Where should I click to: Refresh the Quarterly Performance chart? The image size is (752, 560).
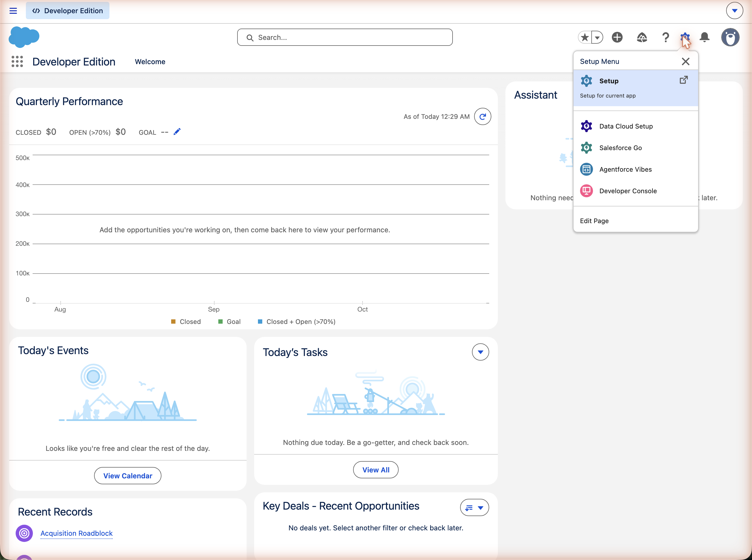[x=482, y=117]
